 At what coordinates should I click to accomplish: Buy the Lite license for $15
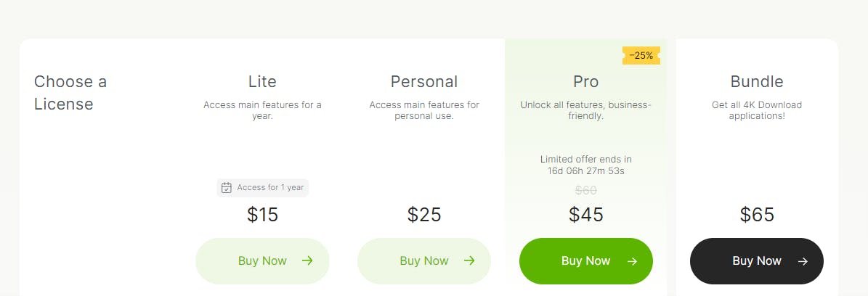[262, 261]
